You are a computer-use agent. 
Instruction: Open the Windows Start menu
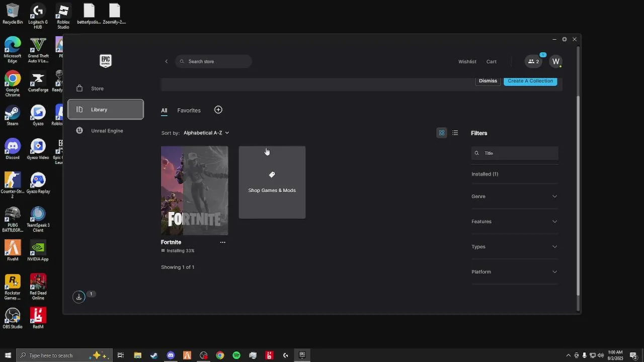coord(8,355)
